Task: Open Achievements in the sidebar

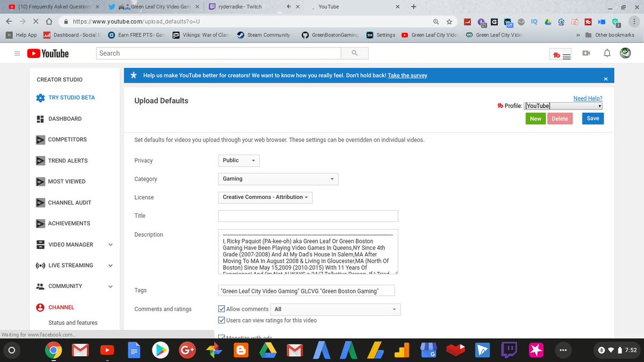Action: 69,224
